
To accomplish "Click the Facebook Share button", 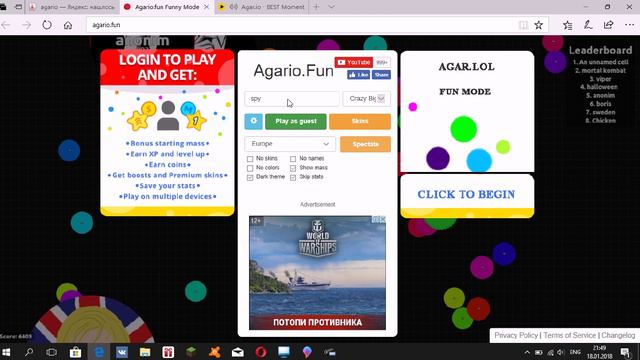I will pyautogui.click(x=381, y=75).
